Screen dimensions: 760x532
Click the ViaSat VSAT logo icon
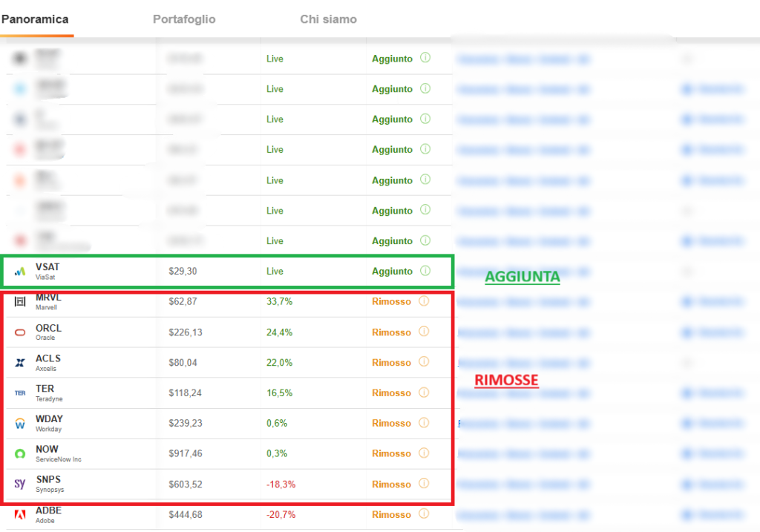pos(20,272)
